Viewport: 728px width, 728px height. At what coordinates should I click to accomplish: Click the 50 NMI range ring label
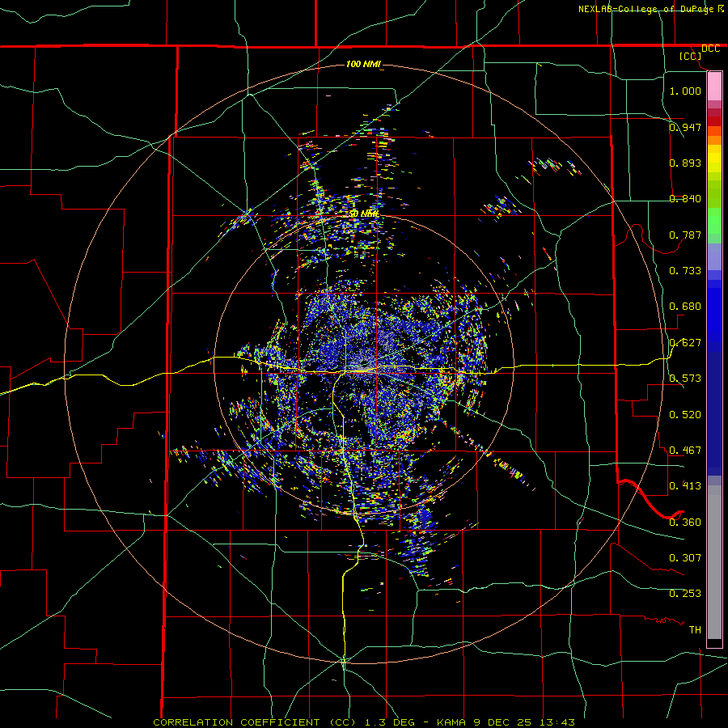[x=365, y=214]
